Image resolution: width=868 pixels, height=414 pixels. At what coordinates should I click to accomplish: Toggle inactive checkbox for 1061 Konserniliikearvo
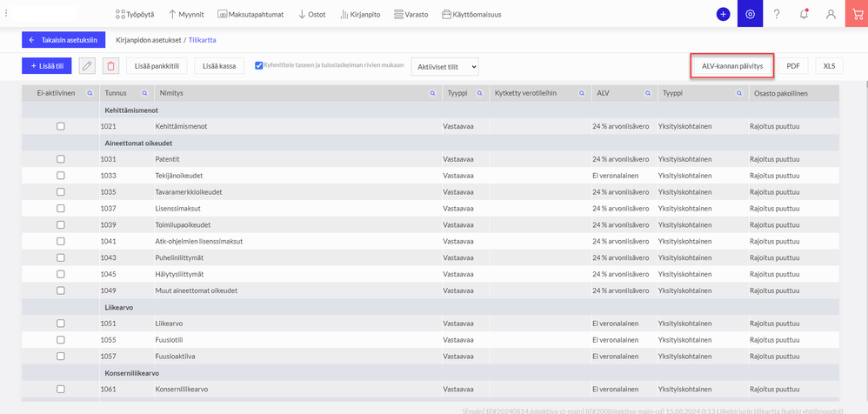tap(60, 389)
